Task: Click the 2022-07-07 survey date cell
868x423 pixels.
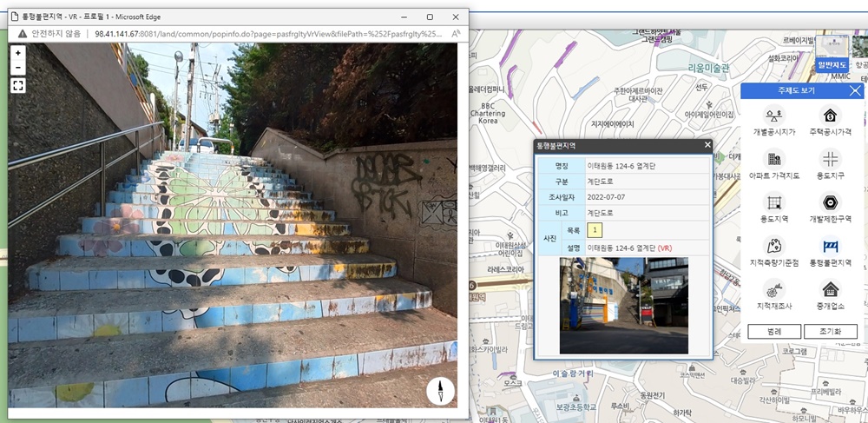Action: [648, 197]
